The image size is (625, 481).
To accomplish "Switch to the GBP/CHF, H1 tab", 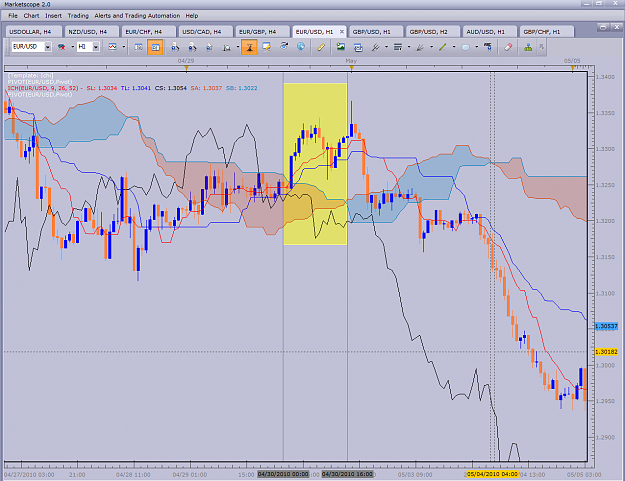I will (546, 31).
